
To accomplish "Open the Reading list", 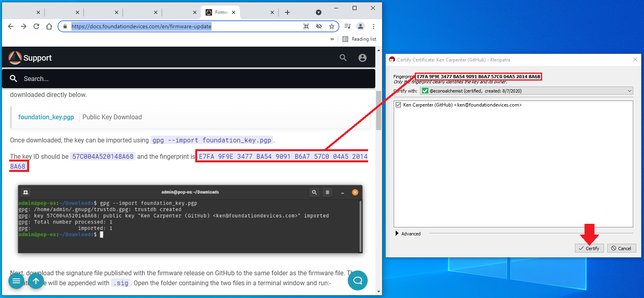I will (359, 39).
